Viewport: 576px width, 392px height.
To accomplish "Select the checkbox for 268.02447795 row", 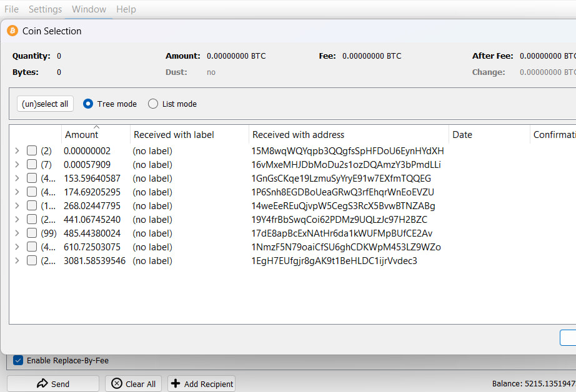I will (32, 205).
